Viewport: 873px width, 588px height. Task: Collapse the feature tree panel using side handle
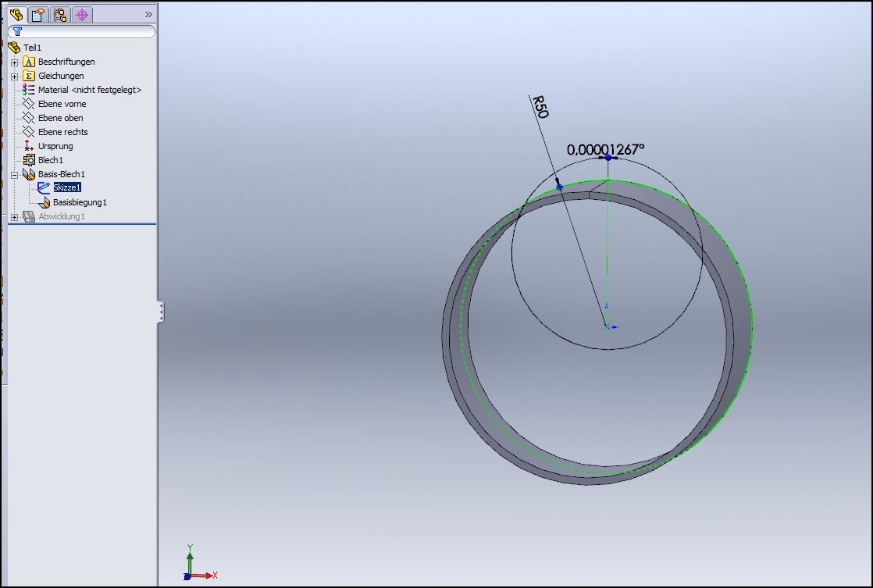pyautogui.click(x=161, y=312)
